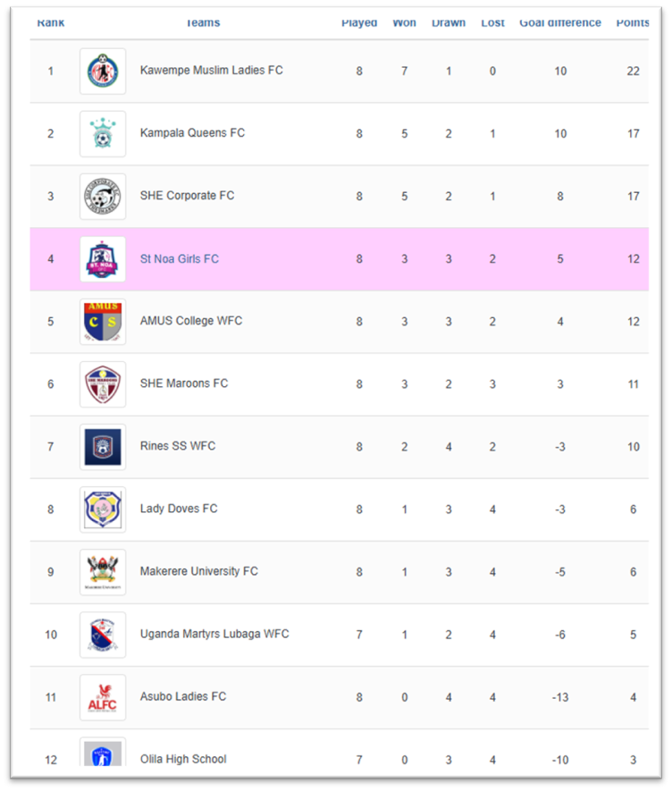
Task: Select the Makerere University FC emblem
Action: tap(103, 572)
